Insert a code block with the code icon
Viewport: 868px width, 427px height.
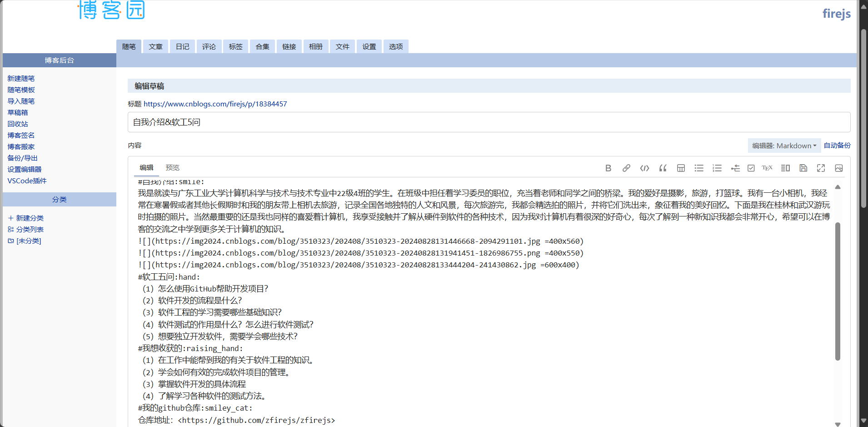click(x=644, y=168)
